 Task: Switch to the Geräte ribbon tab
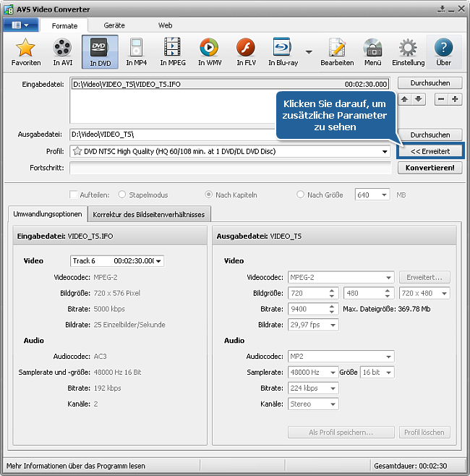click(x=114, y=25)
